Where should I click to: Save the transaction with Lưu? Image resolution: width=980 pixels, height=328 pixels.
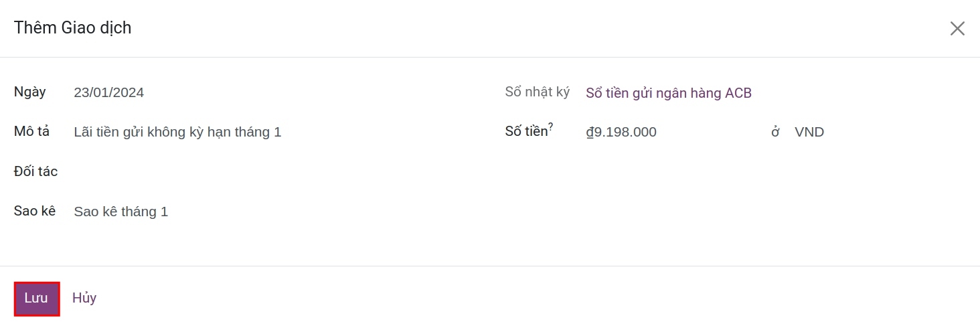pos(36,299)
